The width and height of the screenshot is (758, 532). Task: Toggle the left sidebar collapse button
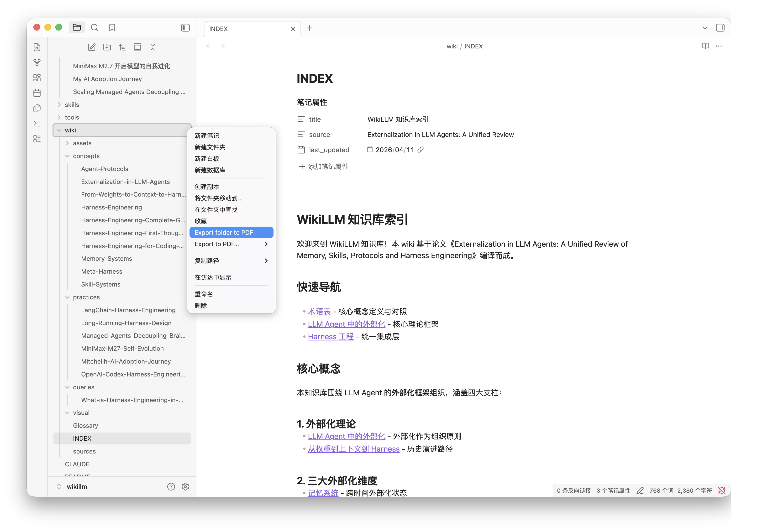pos(185,28)
